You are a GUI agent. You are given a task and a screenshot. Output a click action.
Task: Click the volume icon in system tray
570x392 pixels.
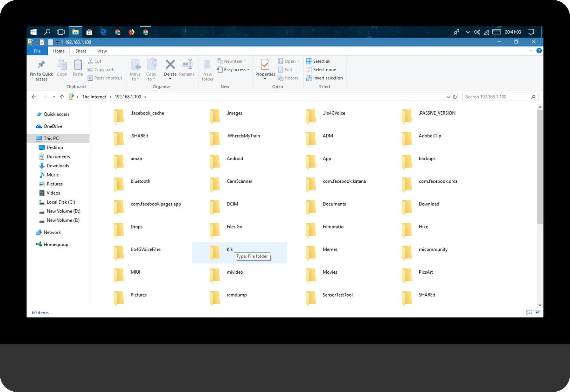[x=477, y=32]
